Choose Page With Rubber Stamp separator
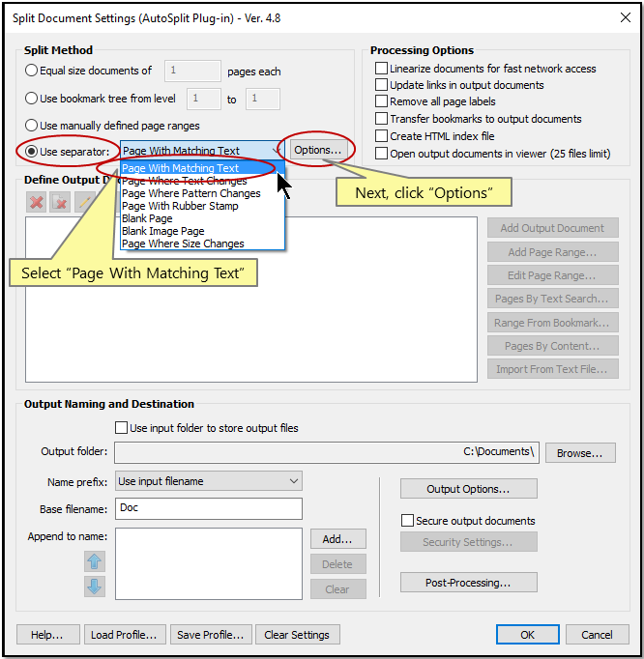644x659 pixels. 202,206
